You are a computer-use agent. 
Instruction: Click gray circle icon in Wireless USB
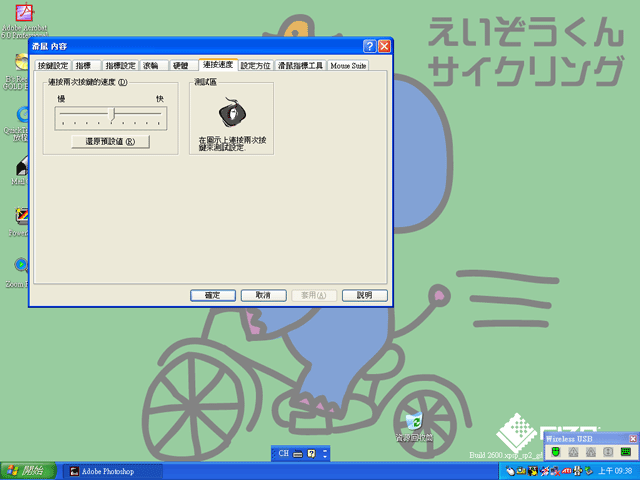click(608, 452)
